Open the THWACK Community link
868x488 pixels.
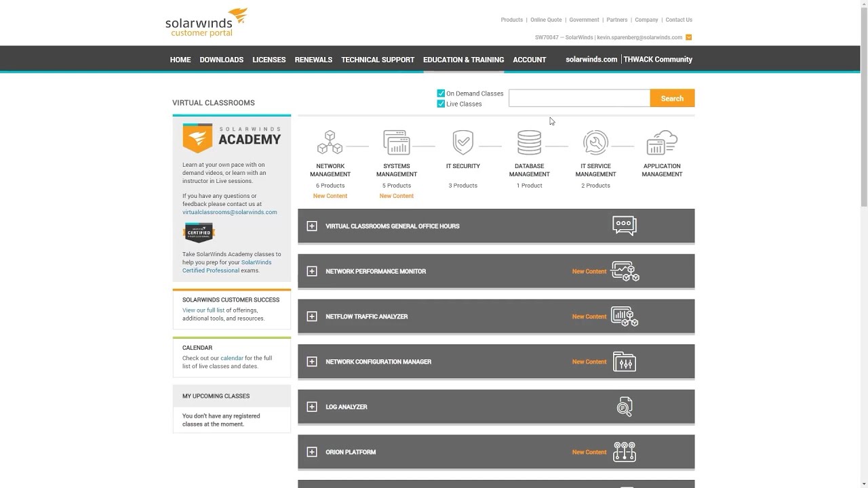pos(658,60)
